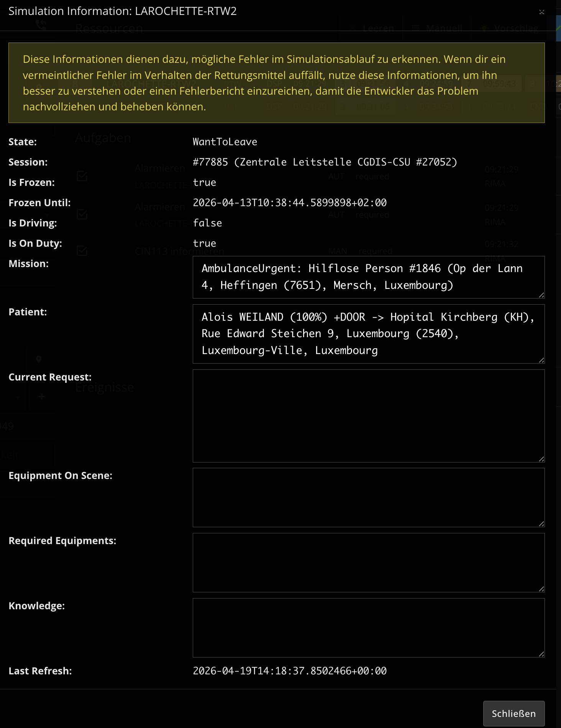The height and width of the screenshot is (728, 561).
Task: Click the Mission field resize handle
Action: click(x=541, y=295)
